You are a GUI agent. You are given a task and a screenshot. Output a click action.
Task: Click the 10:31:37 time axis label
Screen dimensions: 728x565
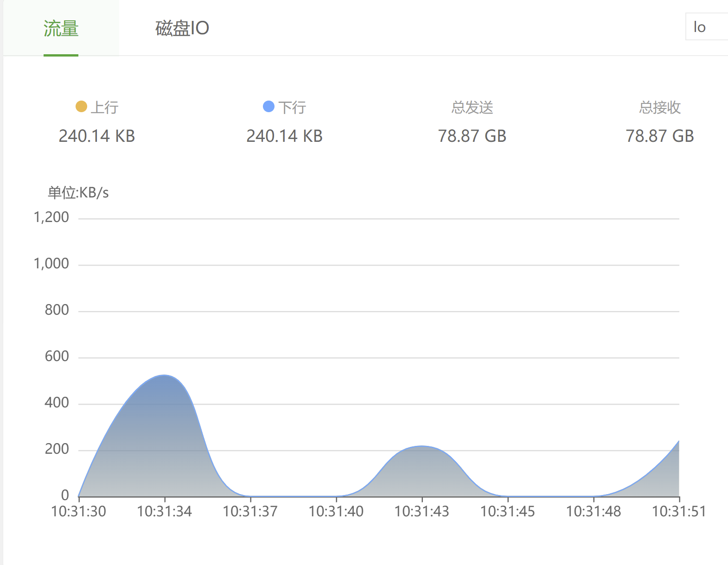coord(250,511)
